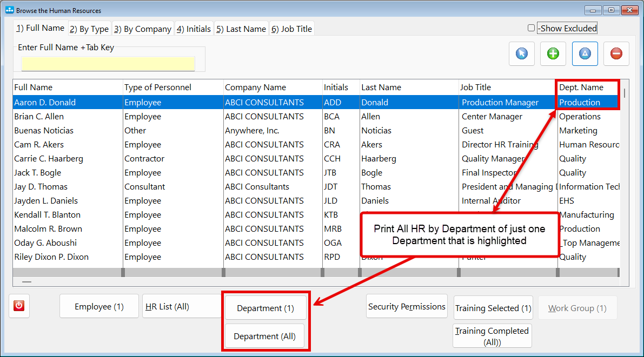Click Training Completed (All) button
Screen dimensions: 644x357
coord(492,335)
